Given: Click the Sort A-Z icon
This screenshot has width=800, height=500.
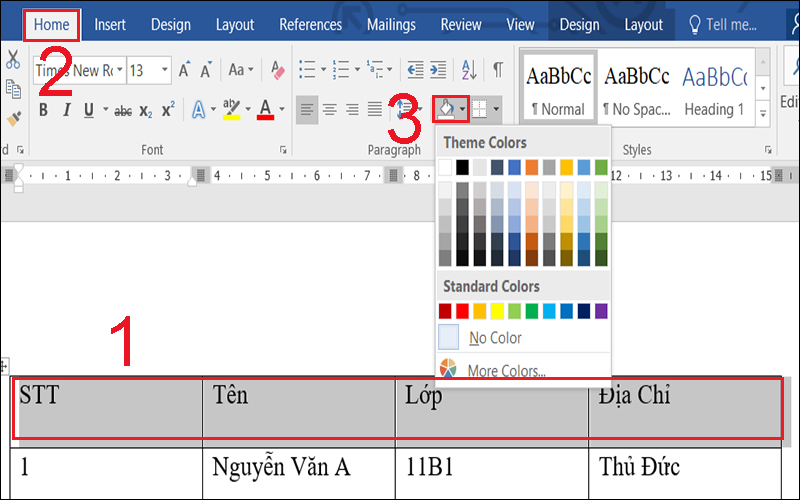Looking at the screenshot, I should tap(468, 70).
